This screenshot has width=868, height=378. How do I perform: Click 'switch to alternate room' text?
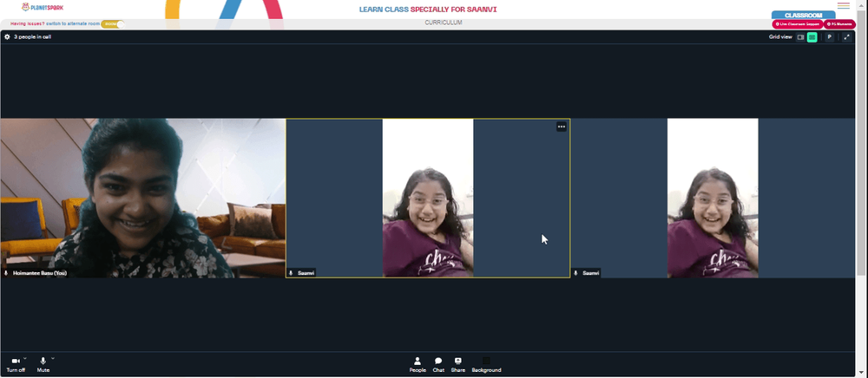73,24
